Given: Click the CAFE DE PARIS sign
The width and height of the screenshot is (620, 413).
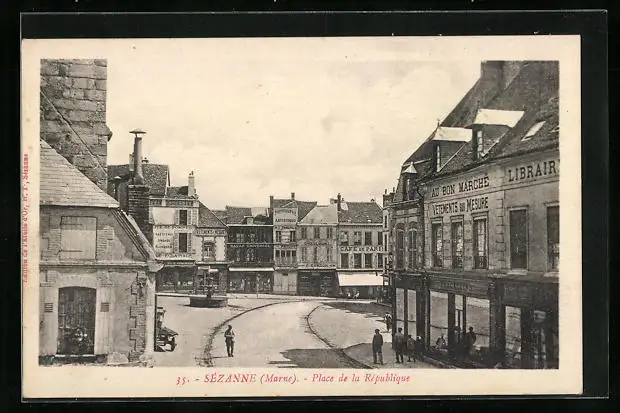Looking at the screenshot, I should click(361, 248).
